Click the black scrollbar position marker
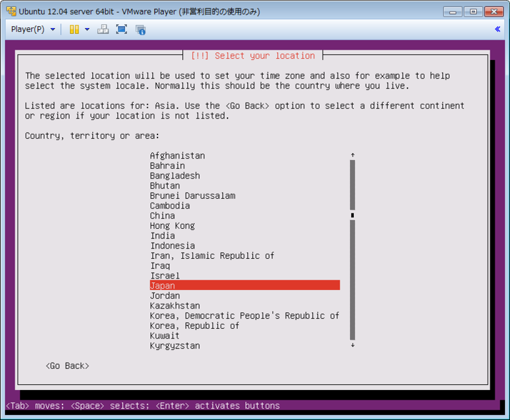The image size is (510, 420). point(353,215)
